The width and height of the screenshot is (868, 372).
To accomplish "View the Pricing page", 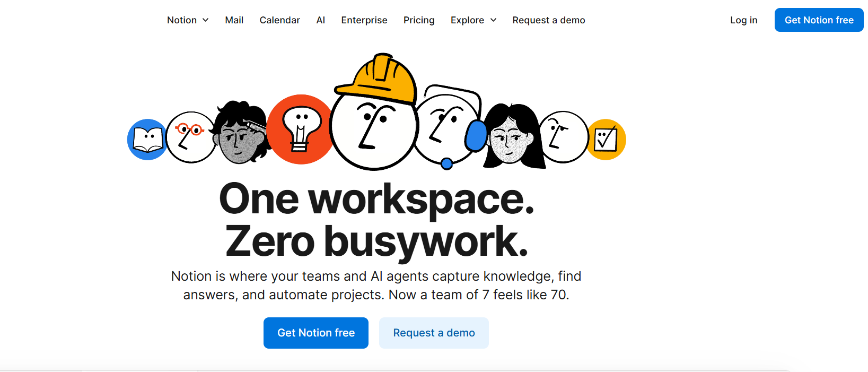I will click(x=418, y=20).
